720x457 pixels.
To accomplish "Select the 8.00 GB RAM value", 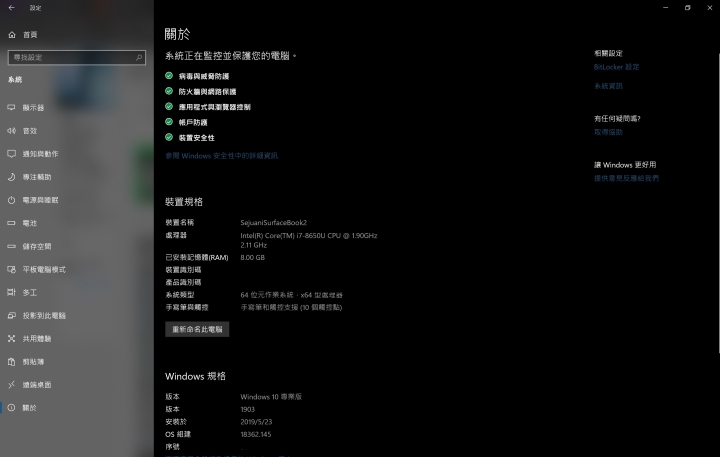I will tap(253, 258).
